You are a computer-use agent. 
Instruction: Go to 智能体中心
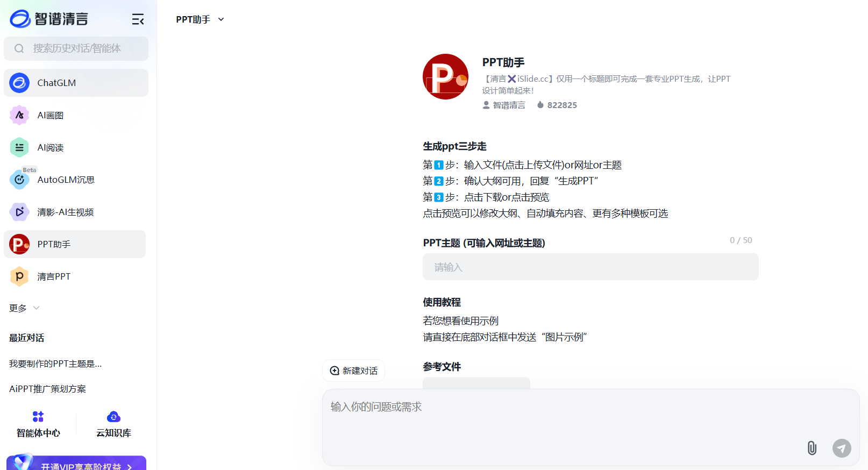coord(38,424)
